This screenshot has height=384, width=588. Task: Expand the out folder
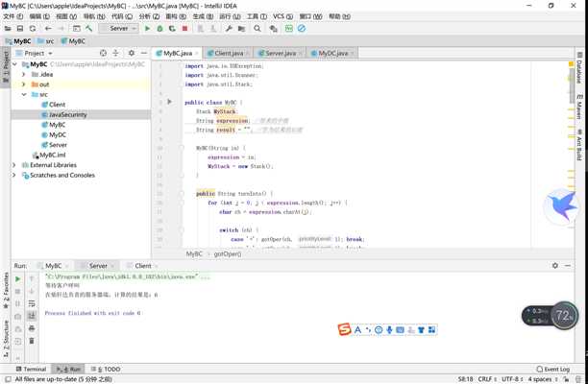(24, 84)
